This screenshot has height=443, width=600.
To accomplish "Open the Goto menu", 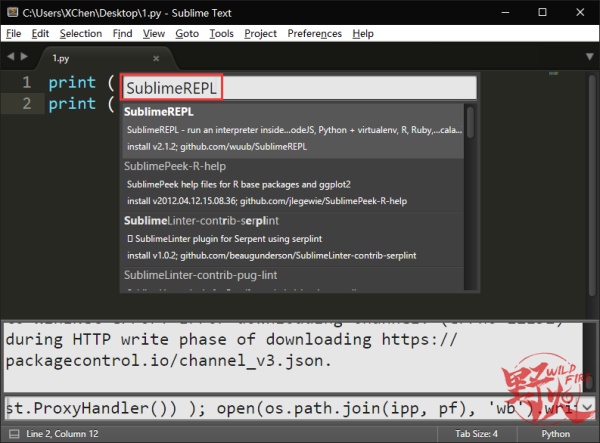I will [x=187, y=34].
